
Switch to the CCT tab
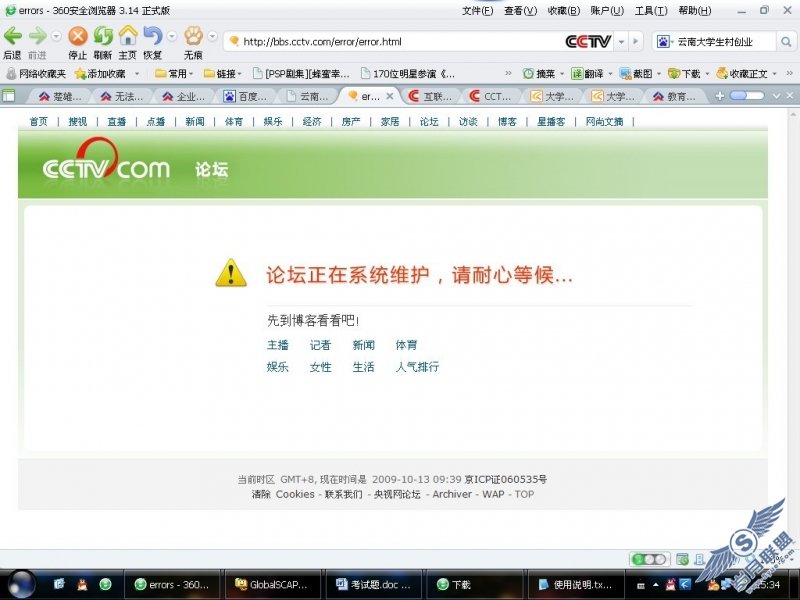point(491,96)
